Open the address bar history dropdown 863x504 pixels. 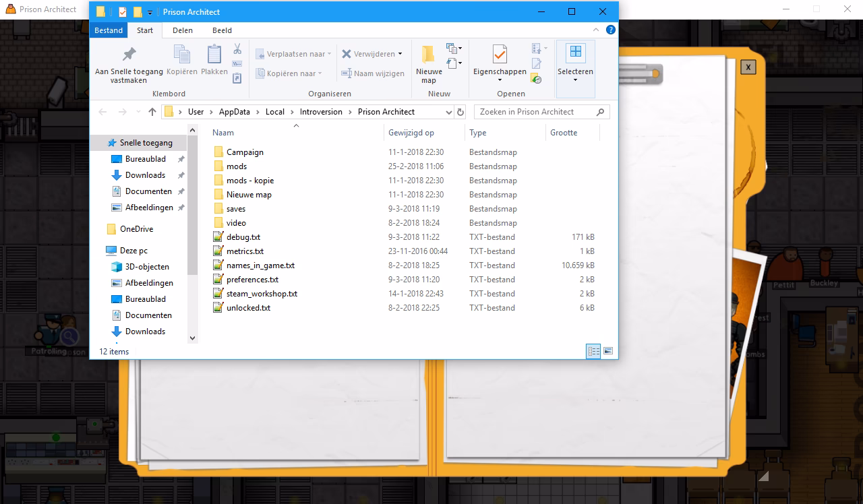448,112
